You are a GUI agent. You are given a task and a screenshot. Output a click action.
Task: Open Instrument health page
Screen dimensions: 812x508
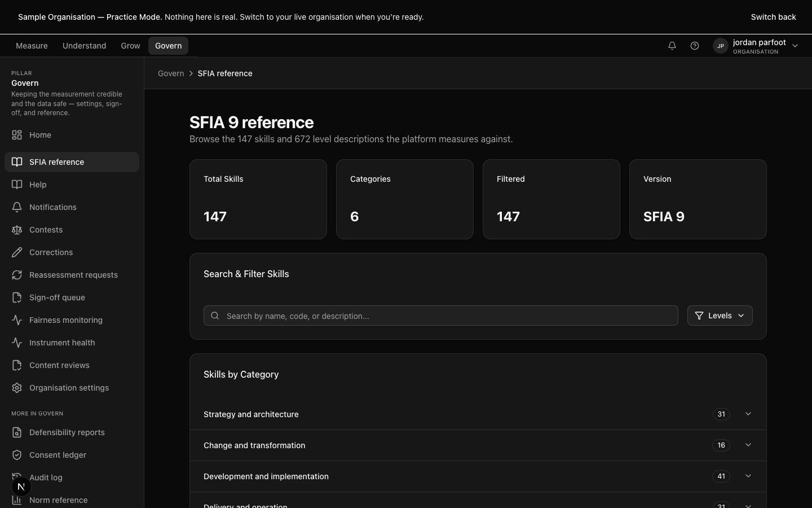pyautogui.click(x=72, y=343)
